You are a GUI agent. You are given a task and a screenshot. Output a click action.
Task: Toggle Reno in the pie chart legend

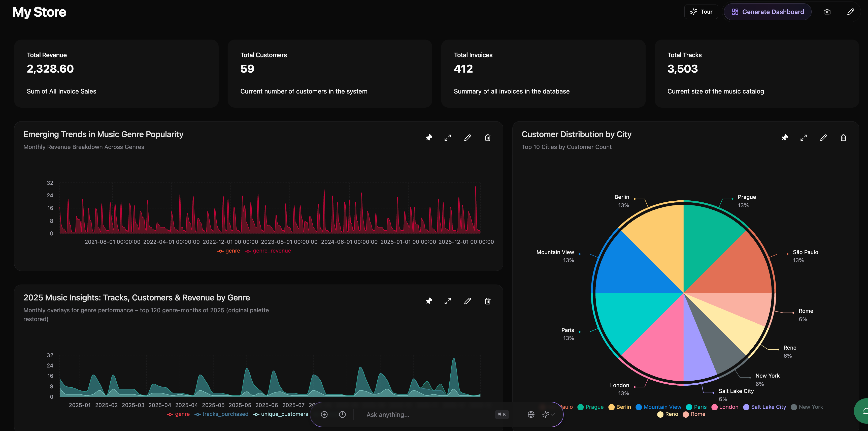point(667,414)
